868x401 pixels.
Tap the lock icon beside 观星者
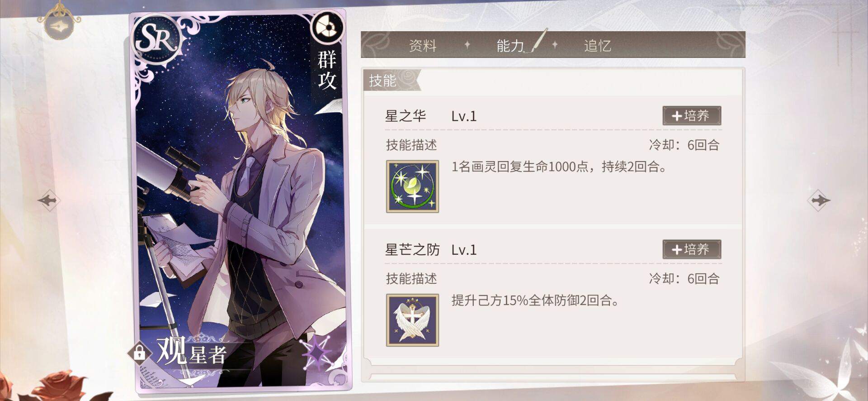tap(139, 352)
